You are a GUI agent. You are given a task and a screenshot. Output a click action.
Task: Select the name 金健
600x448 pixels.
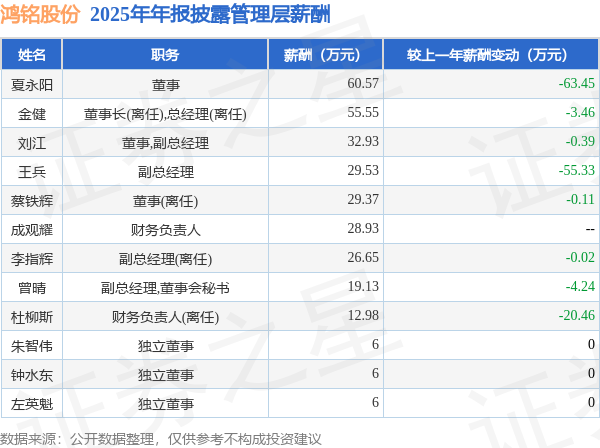coord(32,114)
